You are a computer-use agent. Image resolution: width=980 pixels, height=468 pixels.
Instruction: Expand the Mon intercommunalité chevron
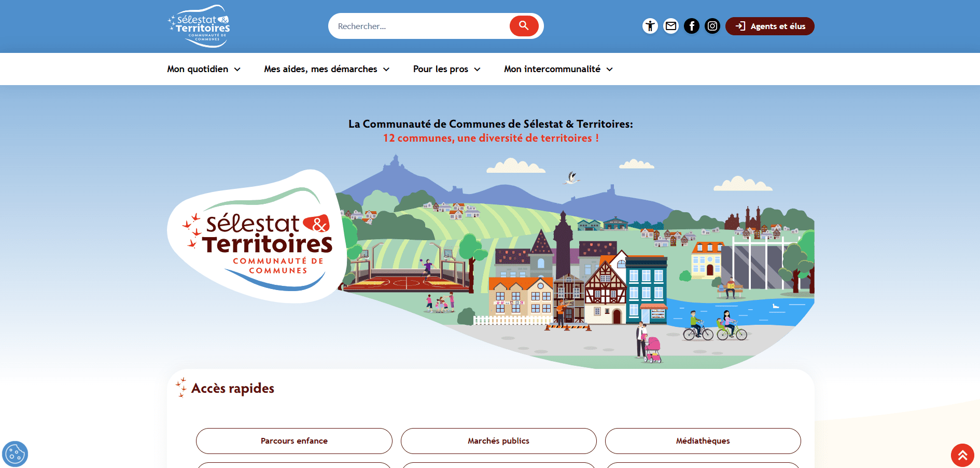(x=610, y=70)
